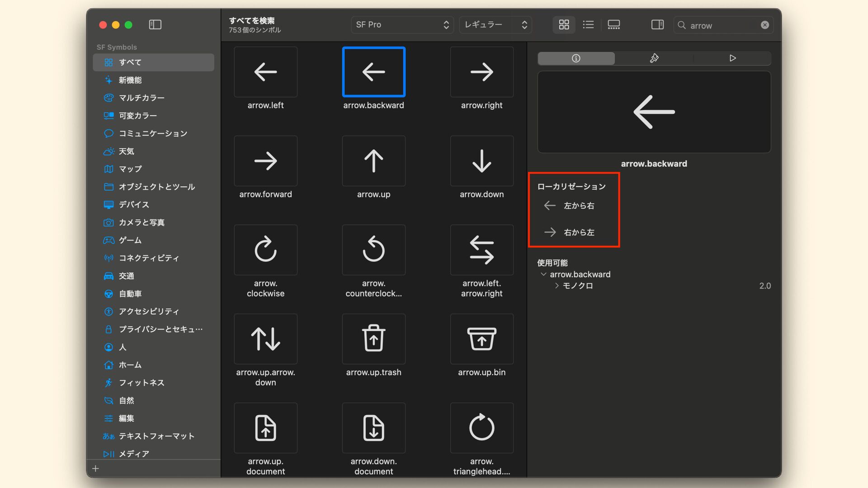
Task: Open the rendering paintbrush tab
Action: click(x=654, y=58)
